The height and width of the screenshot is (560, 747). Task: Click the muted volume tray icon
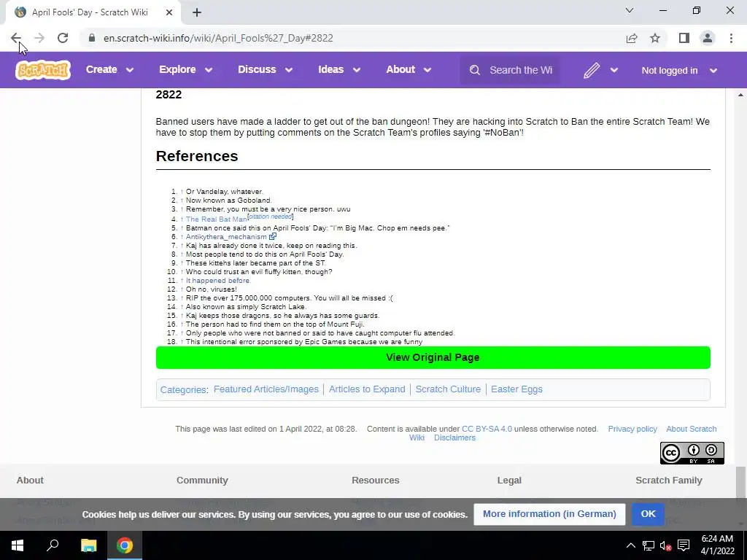[x=665, y=545]
